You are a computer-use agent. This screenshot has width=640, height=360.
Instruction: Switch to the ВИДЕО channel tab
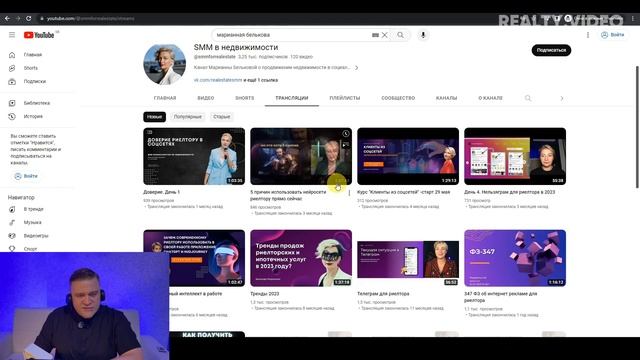206,98
